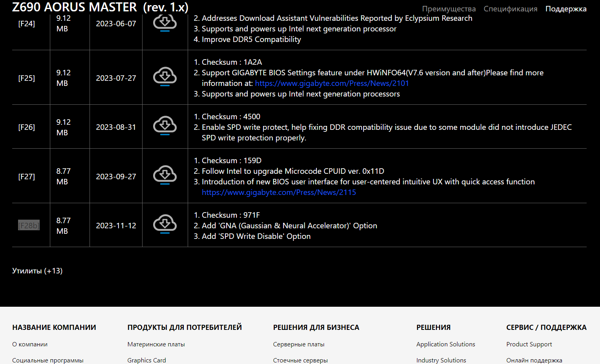Switch to the Поддержка tab
Image resolution: width=600 pixels, height=364 pixels.
tap(566, 9)
